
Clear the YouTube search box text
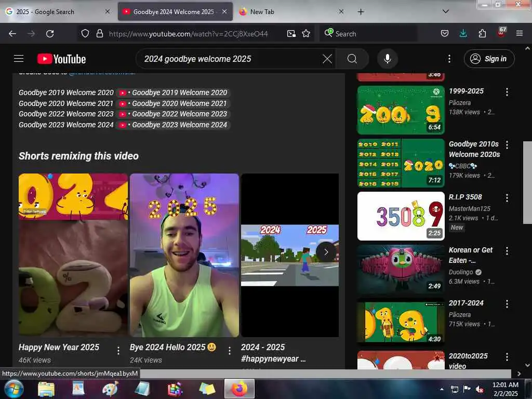coord(327,59)
